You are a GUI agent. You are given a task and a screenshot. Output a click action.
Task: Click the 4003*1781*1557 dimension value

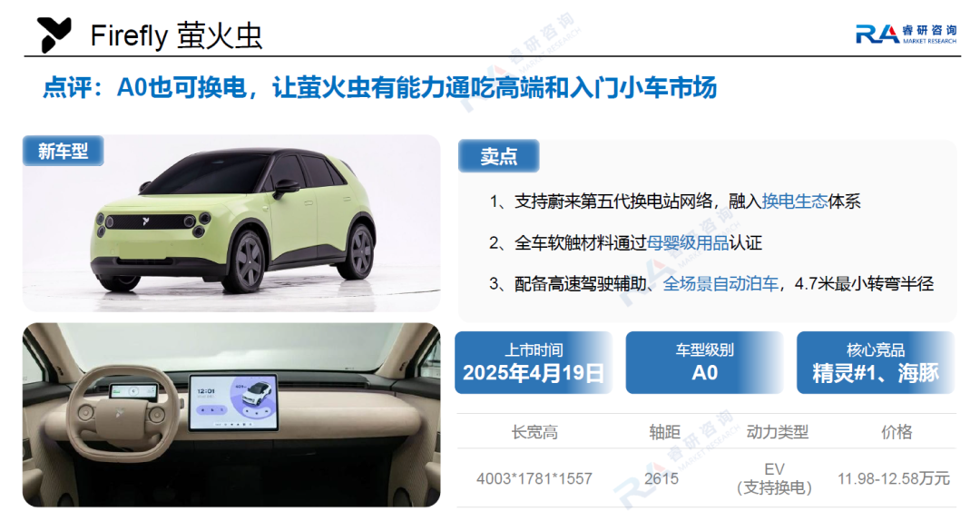(x=534, y=479)
